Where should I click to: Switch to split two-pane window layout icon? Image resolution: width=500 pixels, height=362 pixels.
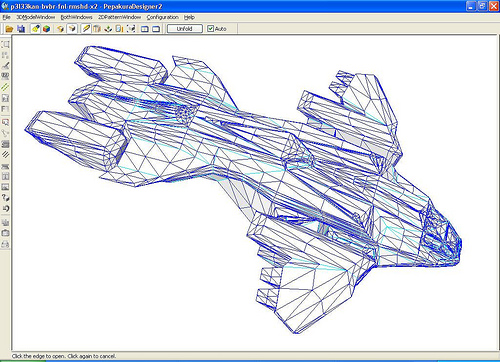click(x=145, y=29)
